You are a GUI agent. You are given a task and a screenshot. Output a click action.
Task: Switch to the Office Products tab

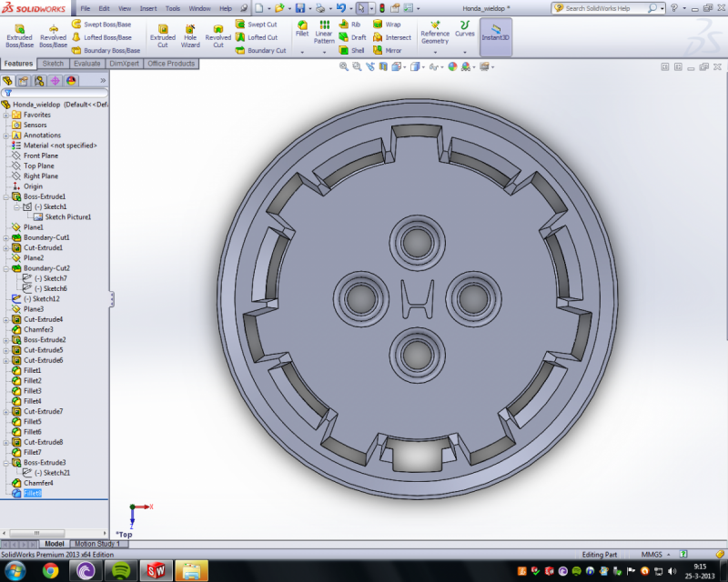(171, 64)
